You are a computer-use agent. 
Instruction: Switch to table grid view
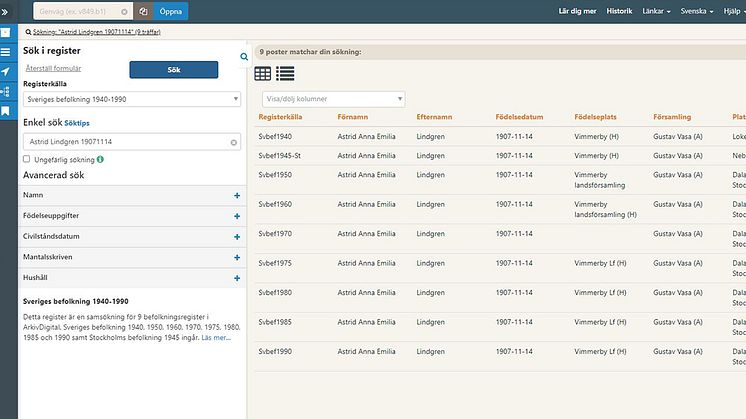(263, 74)
